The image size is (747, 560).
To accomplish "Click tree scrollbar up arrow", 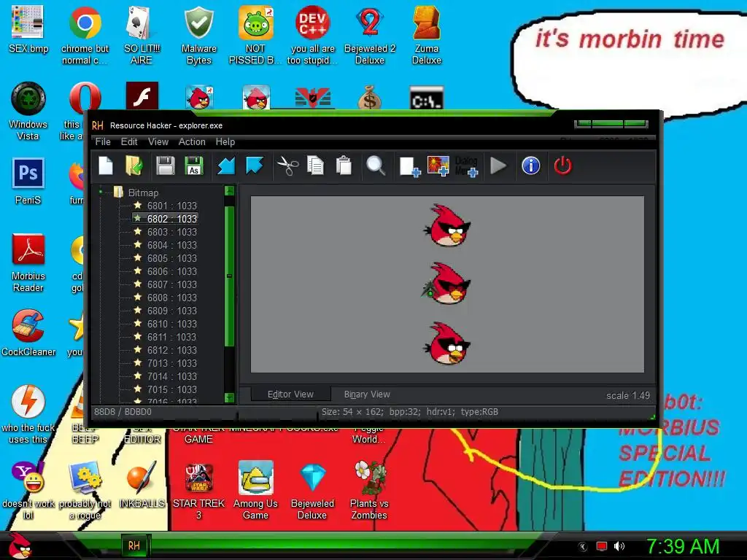I will (229, 191).
